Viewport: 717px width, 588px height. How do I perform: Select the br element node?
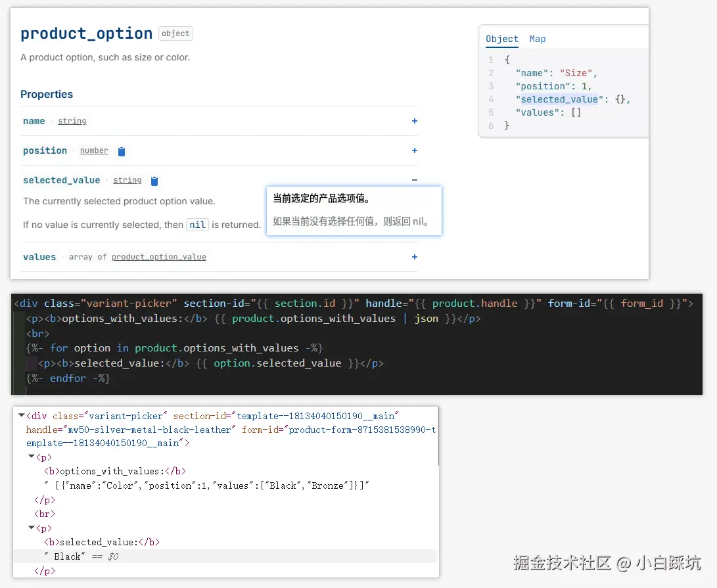coord(44,514)
